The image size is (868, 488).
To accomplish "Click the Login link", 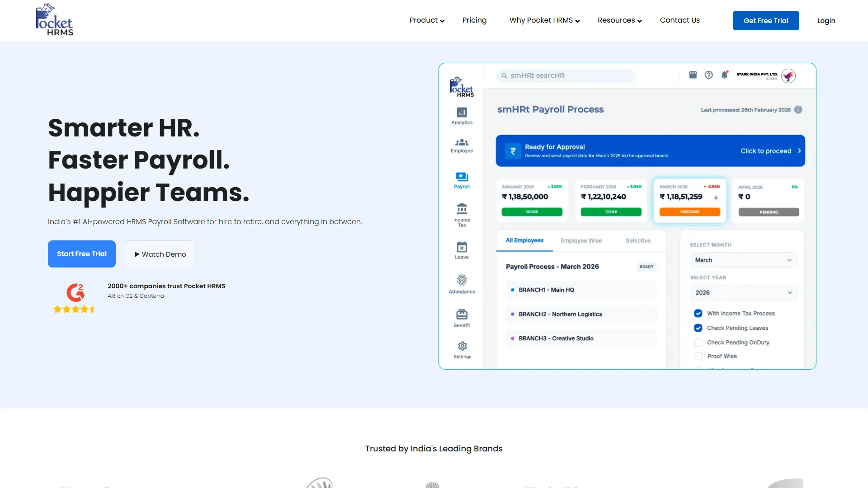I will click(x=826, y=21).
